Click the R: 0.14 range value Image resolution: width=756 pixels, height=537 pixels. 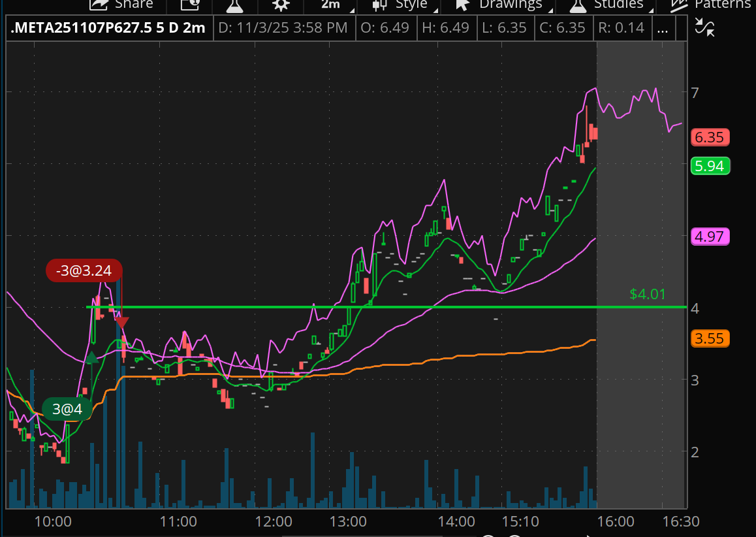622,28
